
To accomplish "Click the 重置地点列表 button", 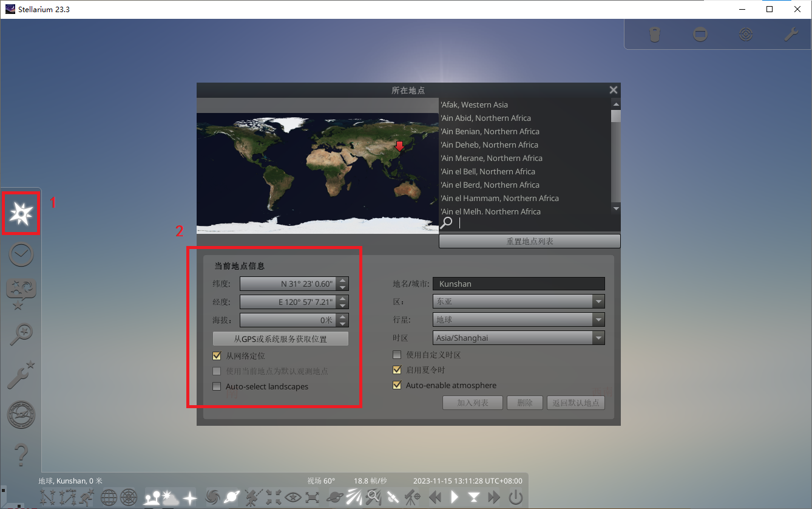I will pos(529,242).
